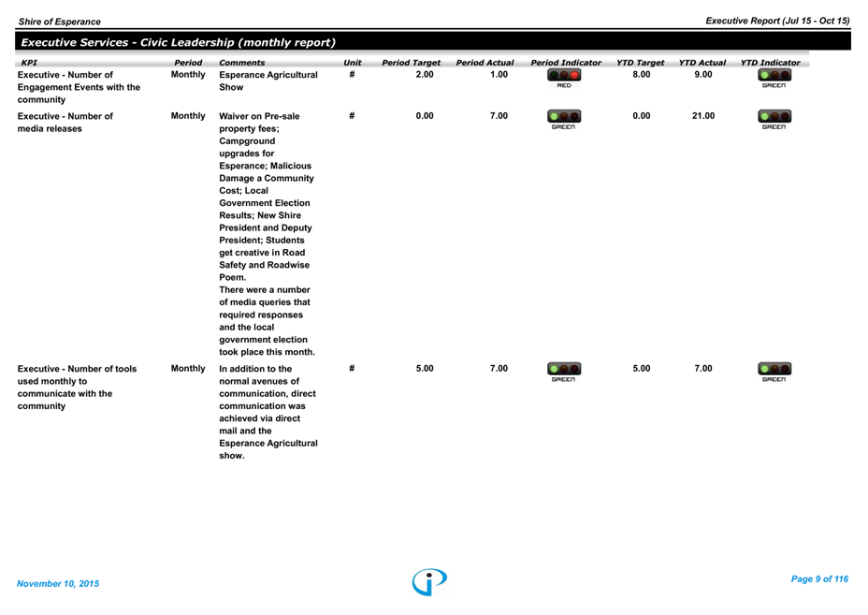Image resolution: width=868 pixels, height=615 pixels.
Task: Click the Period Indicator light for media releases
Action: [x=564, y=121]
